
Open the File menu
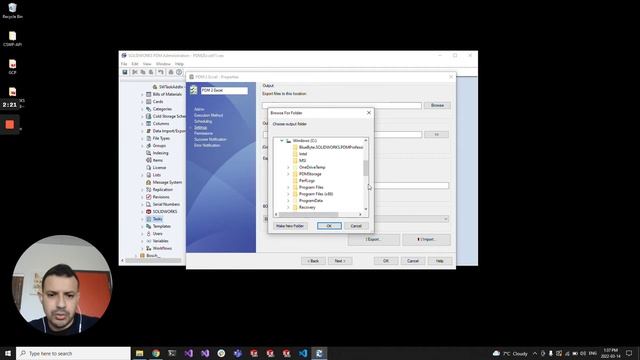124,64
